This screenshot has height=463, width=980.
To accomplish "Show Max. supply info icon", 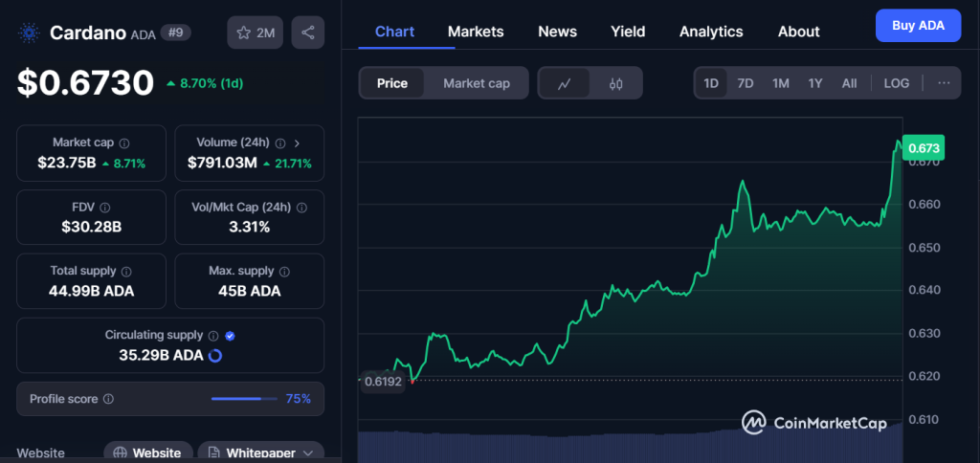I will pos(284,271).
